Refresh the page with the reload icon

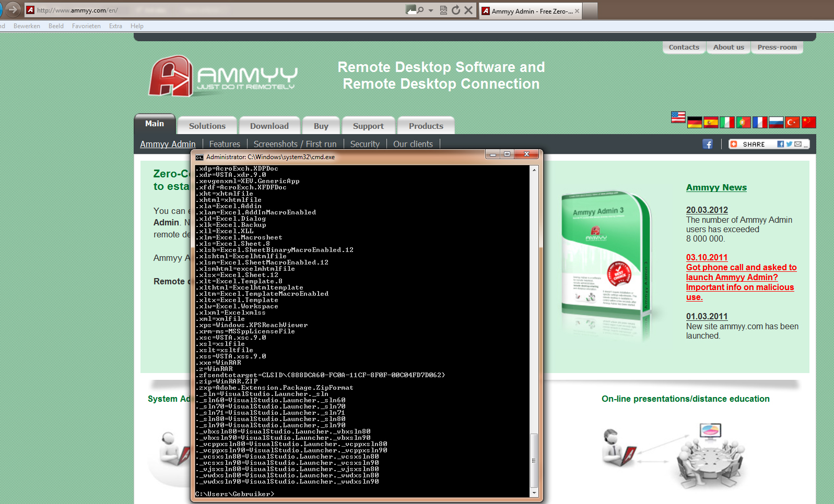[x=456, y=10]
